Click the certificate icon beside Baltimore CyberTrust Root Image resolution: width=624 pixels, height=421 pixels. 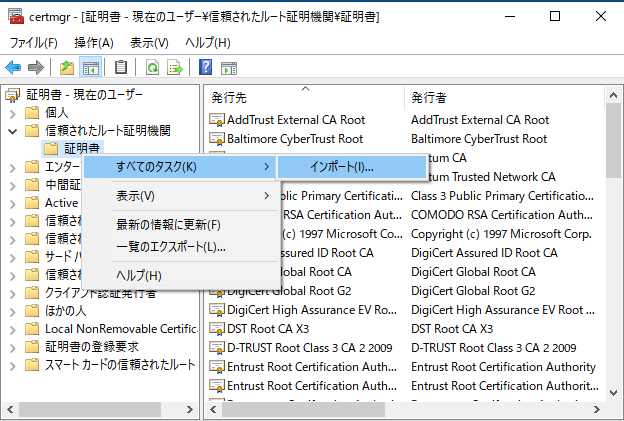click(217, 139)
